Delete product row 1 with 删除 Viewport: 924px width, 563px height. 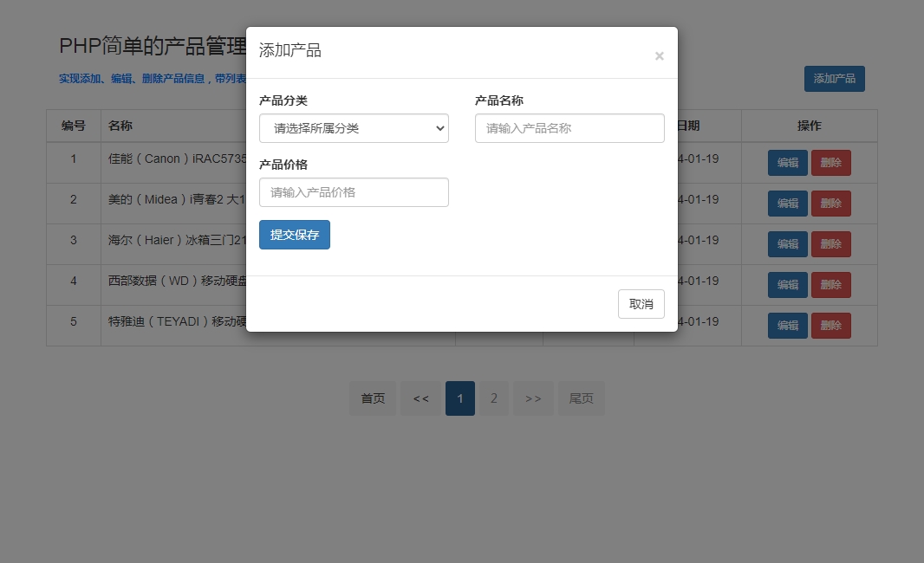click(830, 163)
